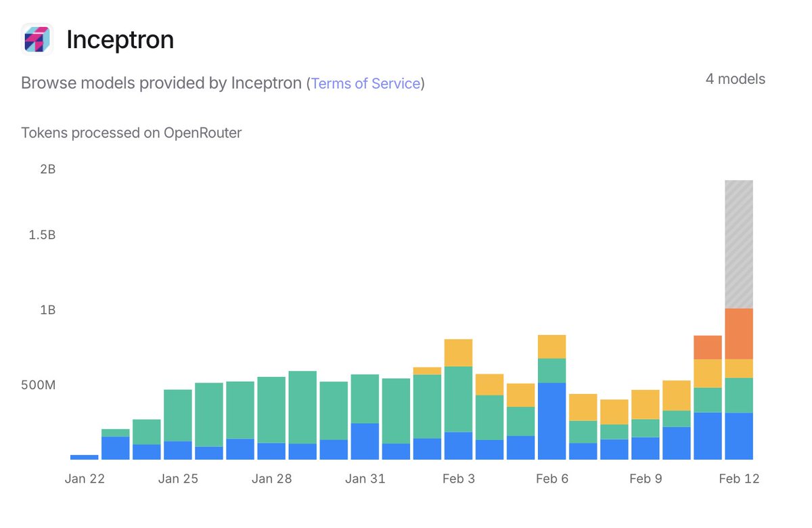
Task: Click the '2B' y-axis label
Action: pyautogui.click(x=48, y=169)
